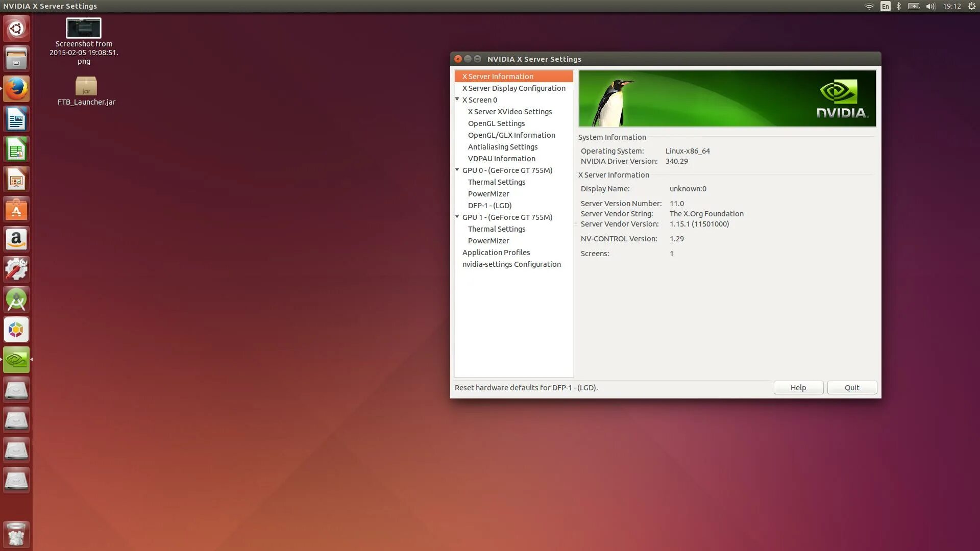Select X Server Information entry
This screenshot has width=980, height=551.
point(513,77)
